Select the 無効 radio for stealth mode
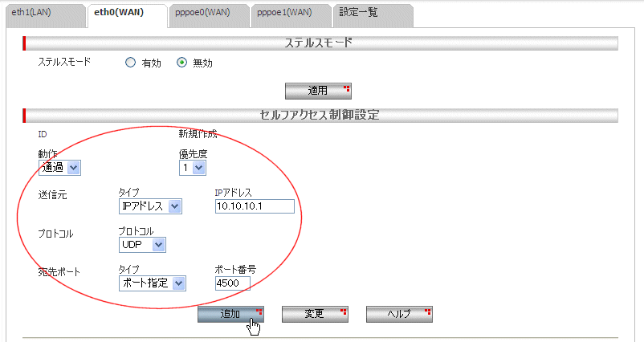644x342 pixels. [x=181, y=63]
